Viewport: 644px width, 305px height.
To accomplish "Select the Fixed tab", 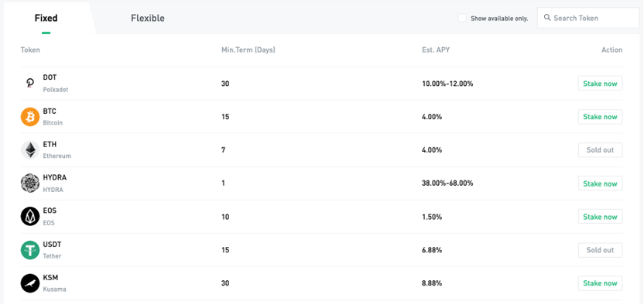I will tap(46, 18).
